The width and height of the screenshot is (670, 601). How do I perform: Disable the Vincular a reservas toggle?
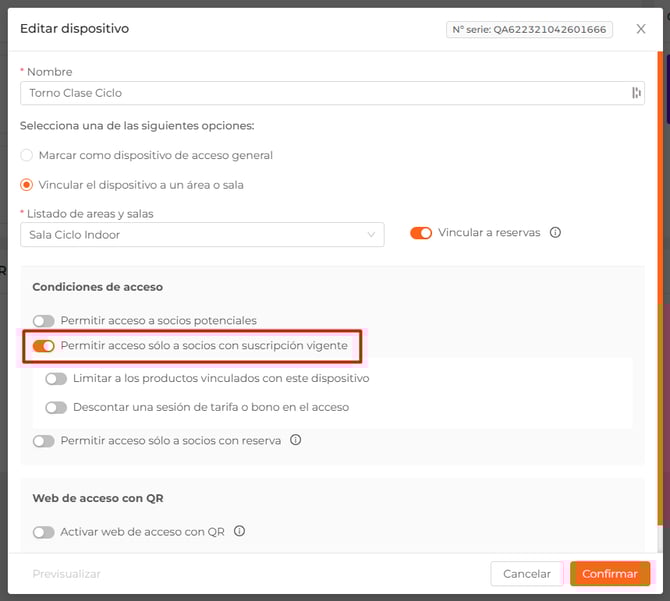click(x=421, y=233)
